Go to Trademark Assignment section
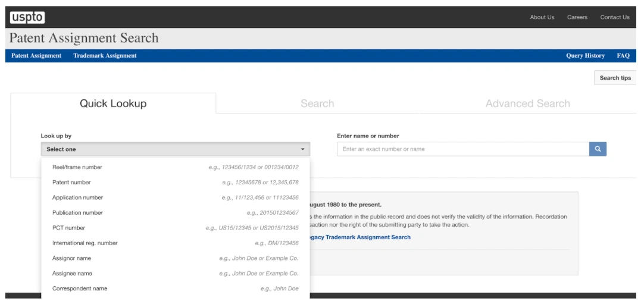The height and width of the screenshot is (301, 644). click(105, 56)
